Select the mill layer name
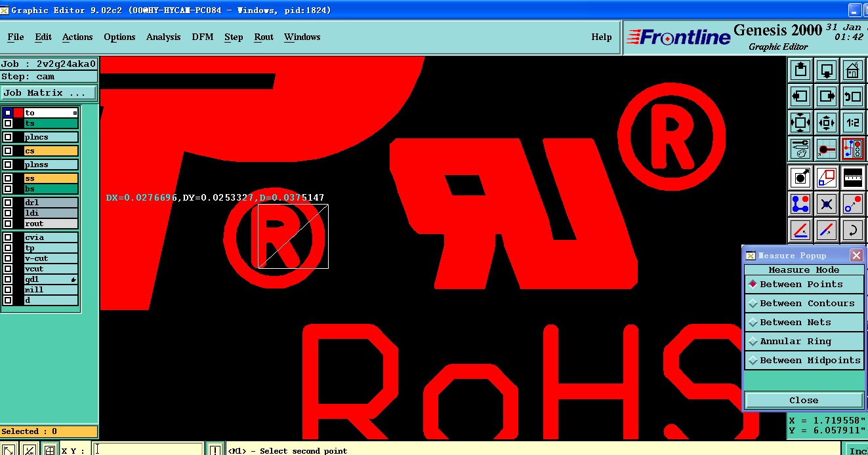This screenshot has width=868, height=455. click(51, 290)
